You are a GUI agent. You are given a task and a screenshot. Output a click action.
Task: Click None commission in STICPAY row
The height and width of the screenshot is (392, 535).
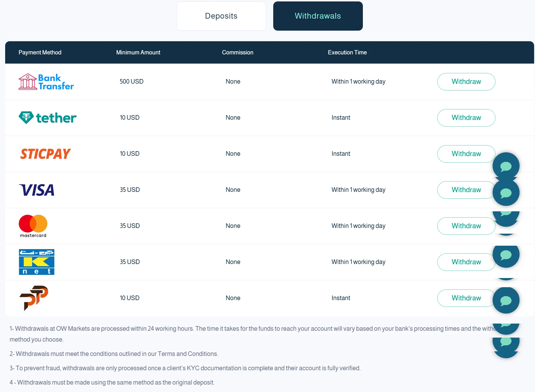coord(233,154)
